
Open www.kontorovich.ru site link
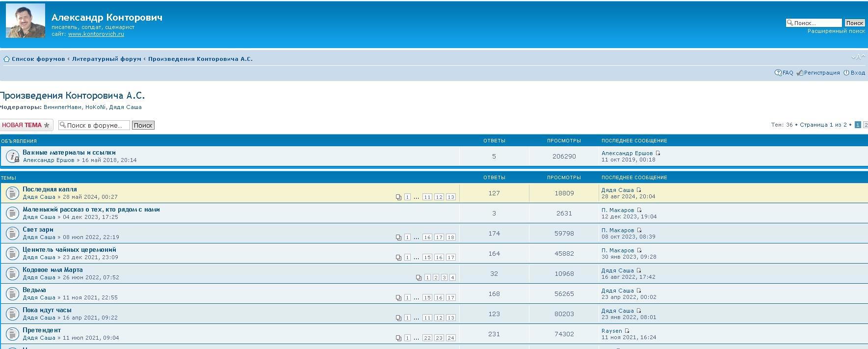click(x=96, y=34)
